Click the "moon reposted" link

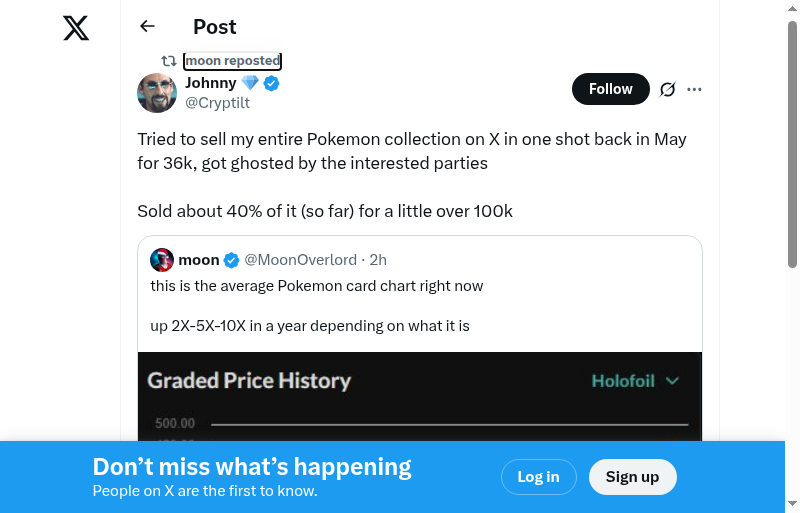[x=232, y=61]
